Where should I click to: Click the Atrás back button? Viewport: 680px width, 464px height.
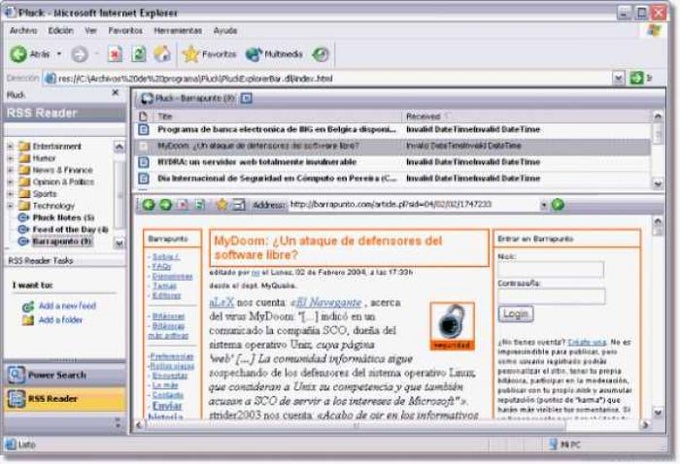[x=29, y=54]
